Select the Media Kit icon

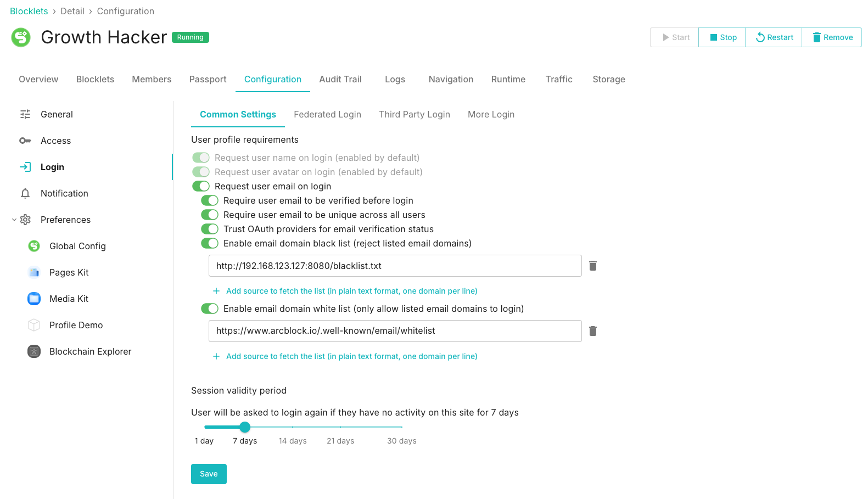click(x=34, y=299)
